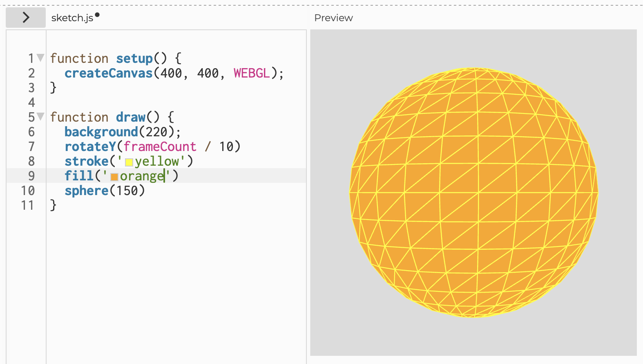
Task: Collapse the setup function fold arrow
Action: point(40,58)
